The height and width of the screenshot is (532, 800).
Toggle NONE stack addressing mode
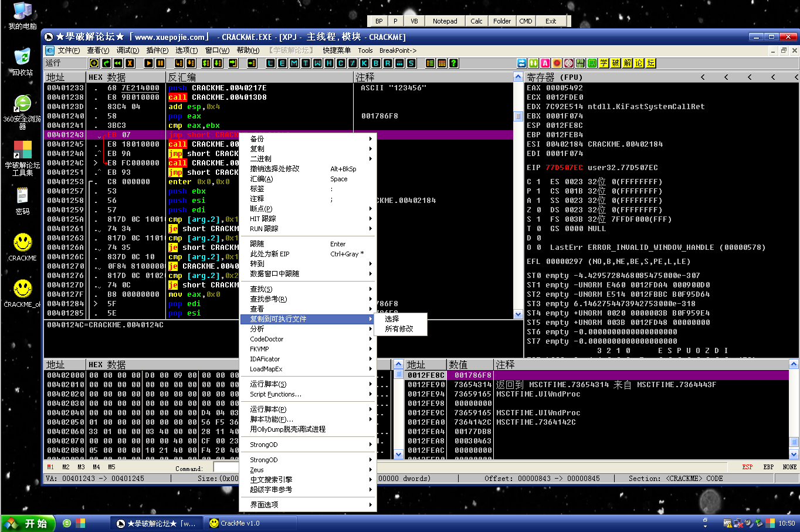pos(789,467)
